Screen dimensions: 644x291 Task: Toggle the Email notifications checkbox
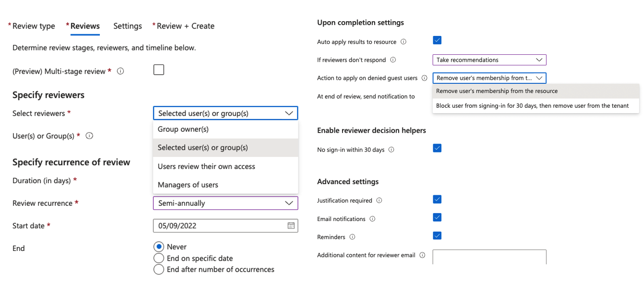[437, 217]
